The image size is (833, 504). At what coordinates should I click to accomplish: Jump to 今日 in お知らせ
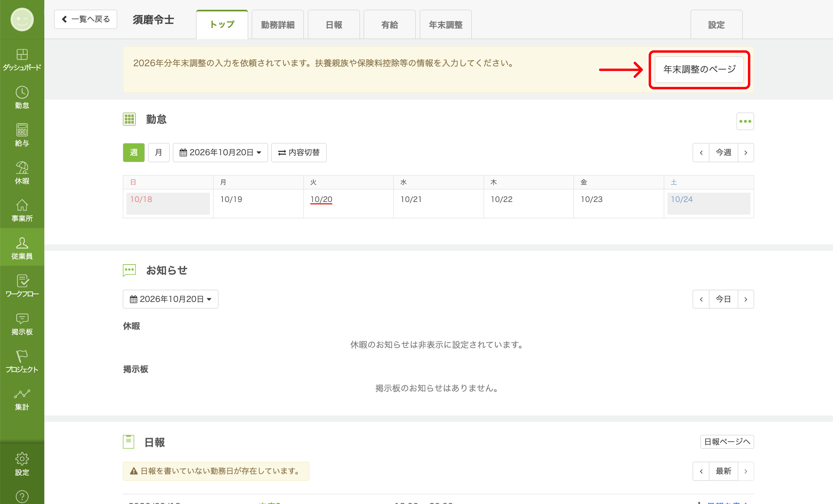(723, 299)
